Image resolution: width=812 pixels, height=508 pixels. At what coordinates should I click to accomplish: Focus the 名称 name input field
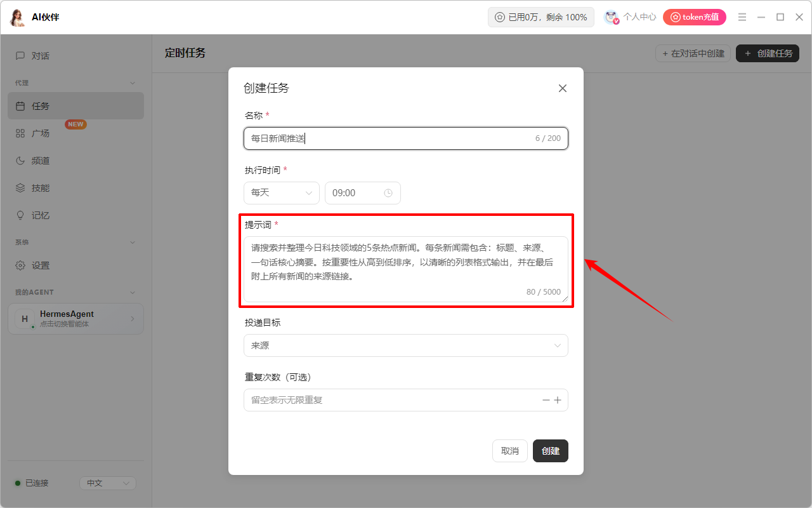coord(406,138)
